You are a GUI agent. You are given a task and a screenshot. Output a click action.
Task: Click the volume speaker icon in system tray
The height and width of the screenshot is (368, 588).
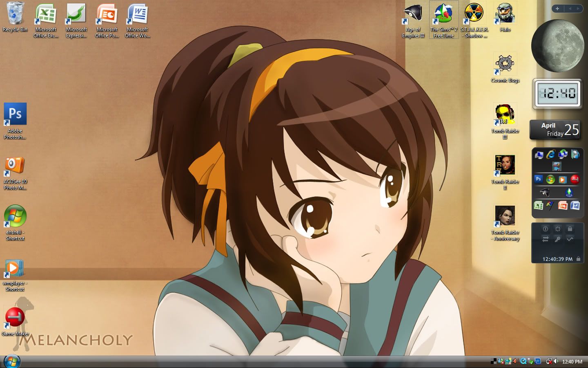click(556, 361)
